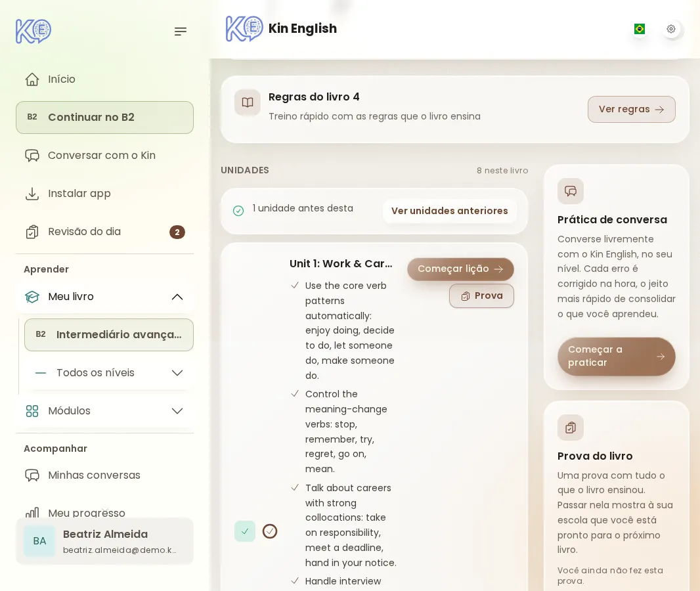Expand the Módulos chevron
Image resolution: width=700 pixels, height=591 pixels.
177,410
